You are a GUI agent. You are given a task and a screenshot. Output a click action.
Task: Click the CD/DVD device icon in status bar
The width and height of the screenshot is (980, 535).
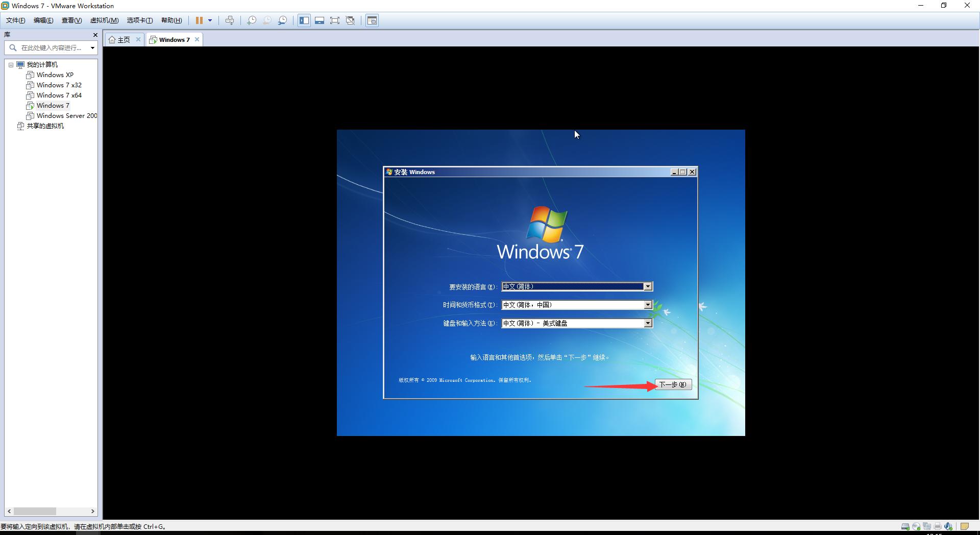pos(916,526)
